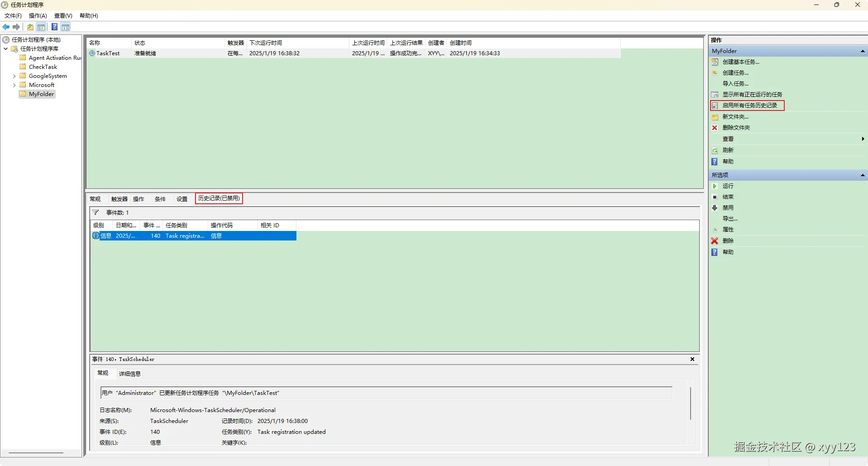Viewport: 868px width, 466px height.
Task: Click the event description text box
Action: [x=386, y=393]
